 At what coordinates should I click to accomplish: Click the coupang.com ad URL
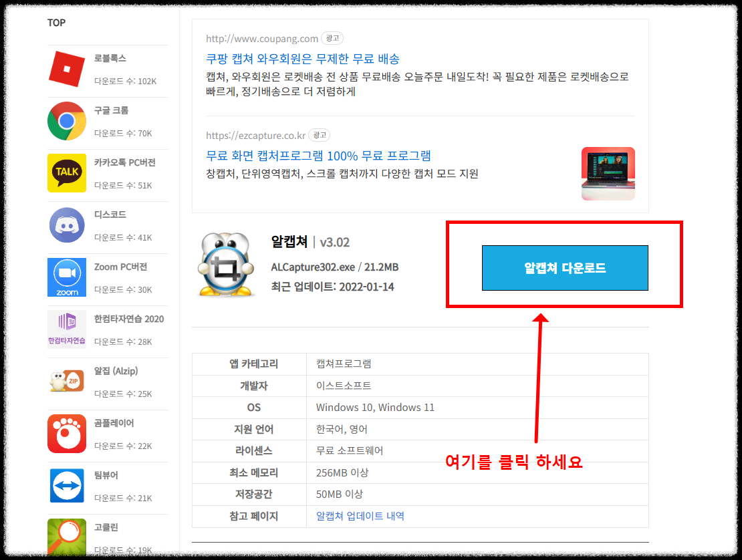[x=261, y=39]
